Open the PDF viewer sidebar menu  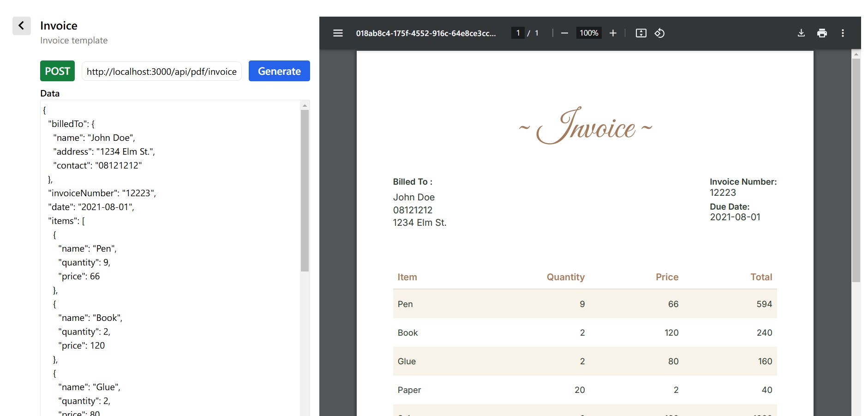coord(338,33)
